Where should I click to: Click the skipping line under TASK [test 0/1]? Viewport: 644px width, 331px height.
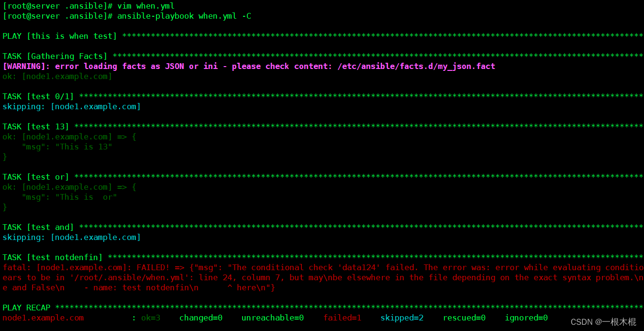pos(72,106)
